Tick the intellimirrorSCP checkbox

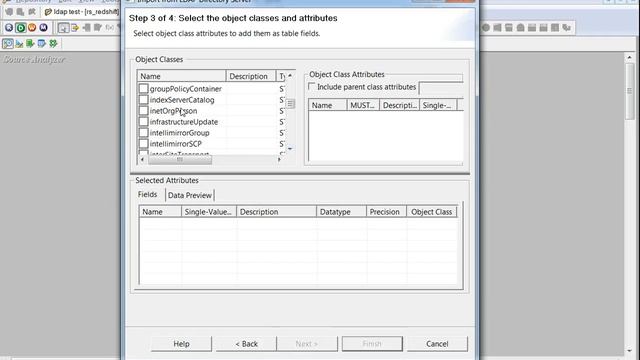point(143,144)
